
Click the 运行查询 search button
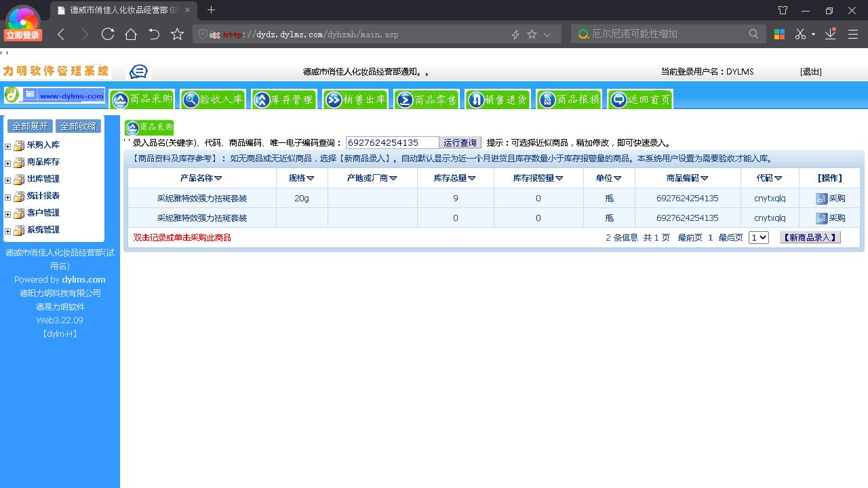pyautogui.click(x=460, y=142)
